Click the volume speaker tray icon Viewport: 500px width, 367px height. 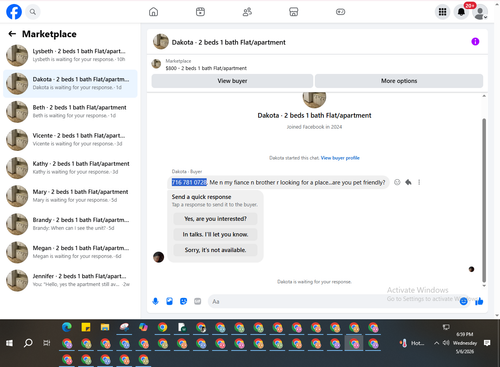(446, 343)
